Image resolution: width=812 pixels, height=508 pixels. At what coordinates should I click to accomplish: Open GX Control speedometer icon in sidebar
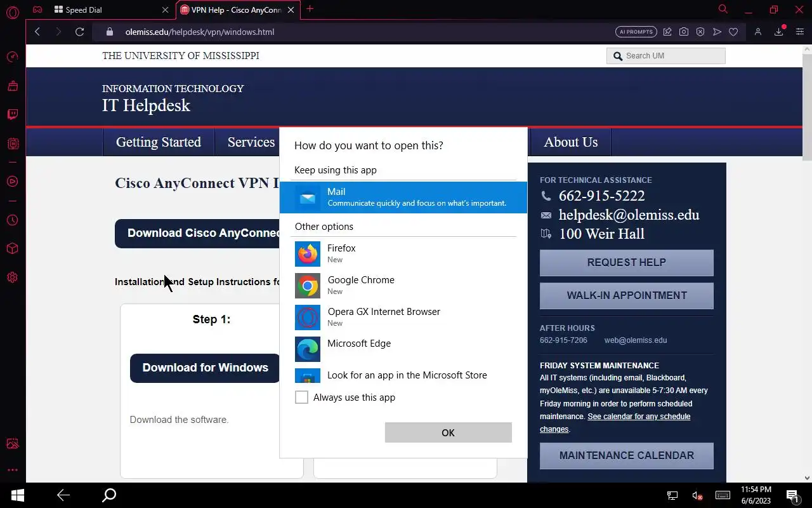coord(13,57)
